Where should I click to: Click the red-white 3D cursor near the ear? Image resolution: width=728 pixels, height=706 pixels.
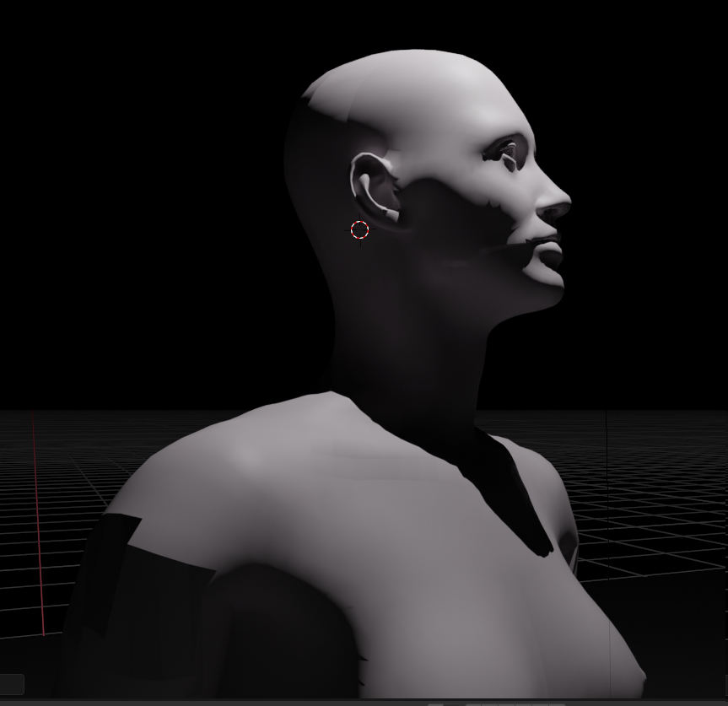pos(359,229)
